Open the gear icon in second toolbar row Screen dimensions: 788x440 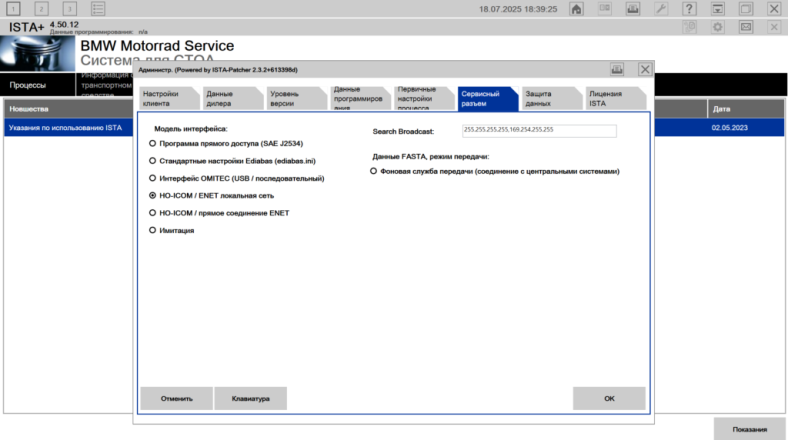pos(718,27)
